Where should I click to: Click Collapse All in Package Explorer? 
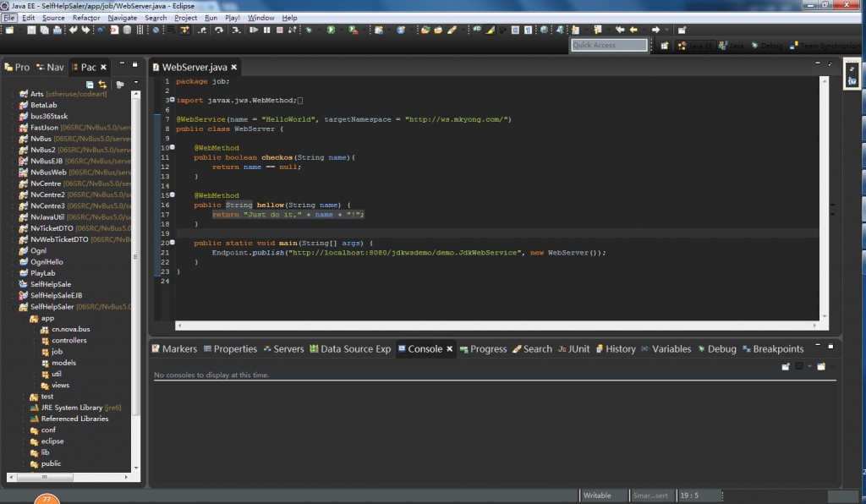pos(90,85)
